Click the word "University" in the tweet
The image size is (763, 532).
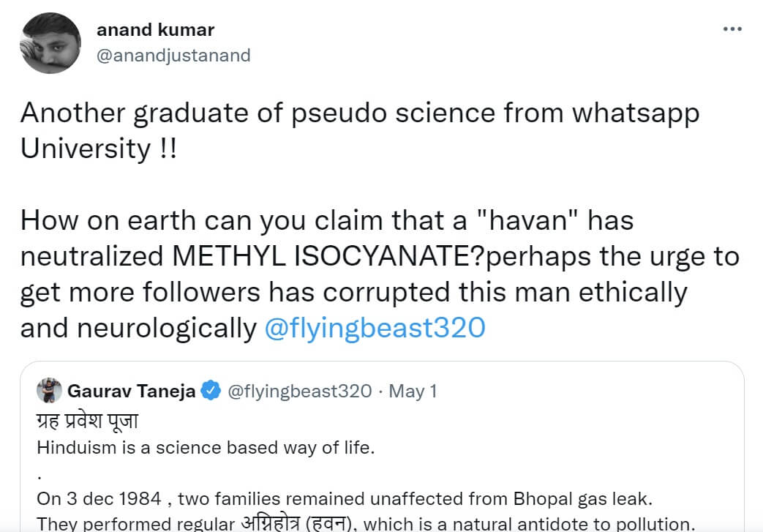pyautogui.click(x=85, y=149)
